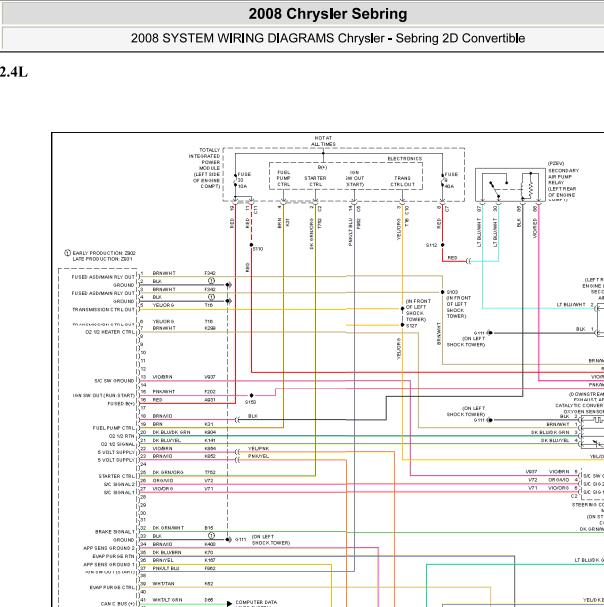
Task: Click the "RED A931" wire label at pin 16
Action: coord(184,400)
